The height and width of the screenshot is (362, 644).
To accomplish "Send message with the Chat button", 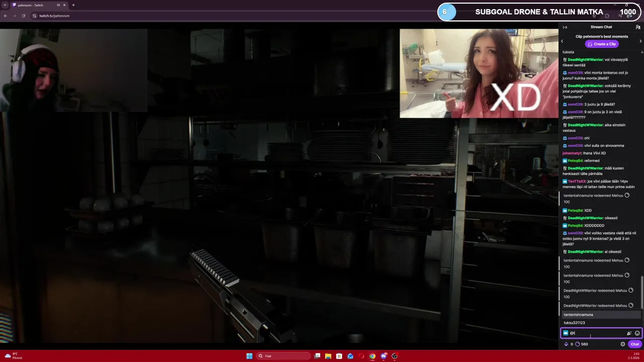I will [635, 344].
